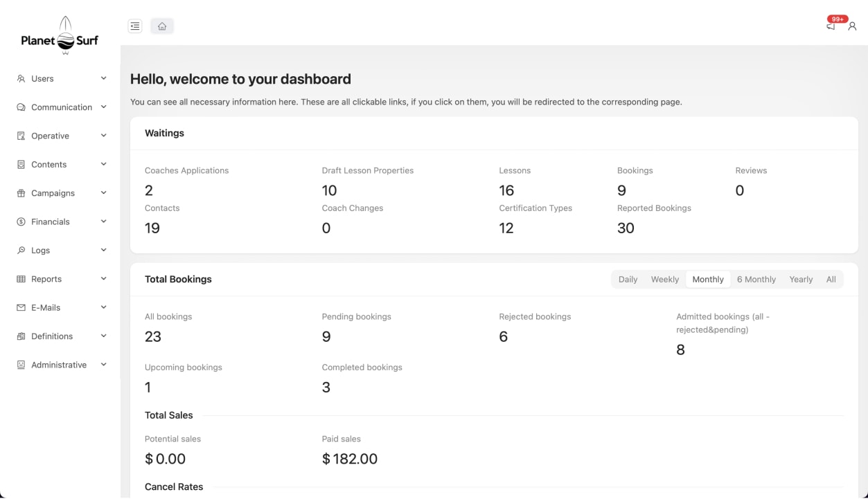The height and width of the screenshot is (499, 868).
Task: Expand the Operative menu chevron
Action: tap(104, 136)
